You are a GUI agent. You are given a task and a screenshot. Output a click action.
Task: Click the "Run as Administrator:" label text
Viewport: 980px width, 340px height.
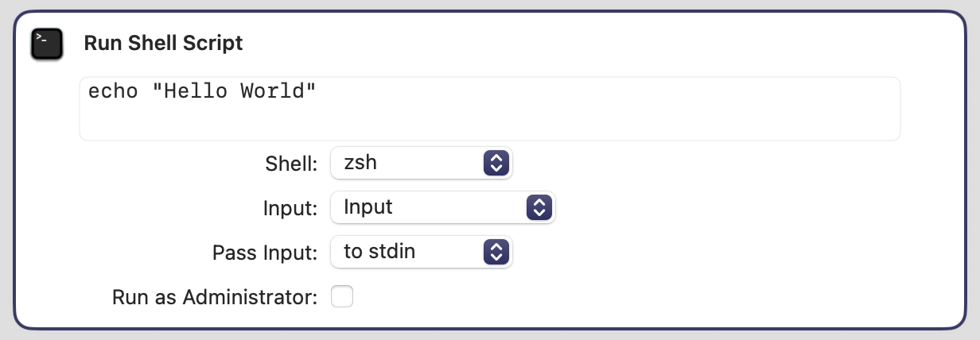(x=215, y=297)
